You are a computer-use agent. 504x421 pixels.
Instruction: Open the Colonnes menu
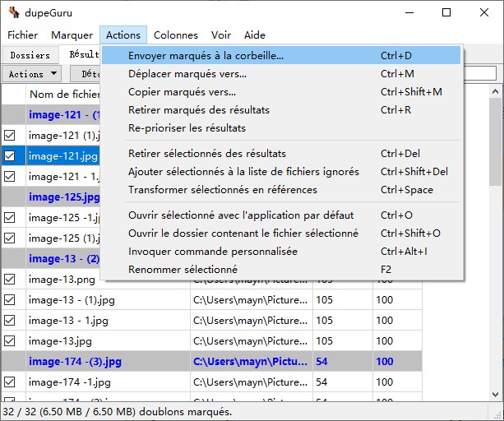(x=176, y=35)
